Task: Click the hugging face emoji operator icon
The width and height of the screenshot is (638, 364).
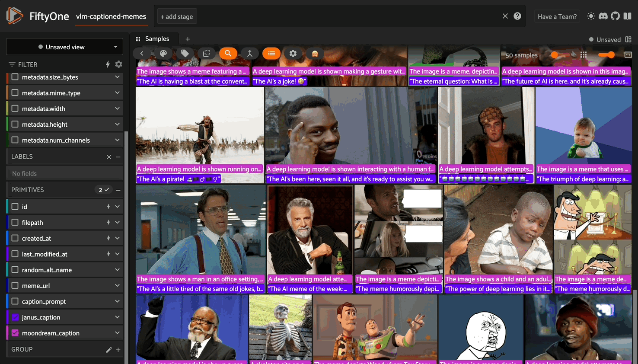Action: 315,53
